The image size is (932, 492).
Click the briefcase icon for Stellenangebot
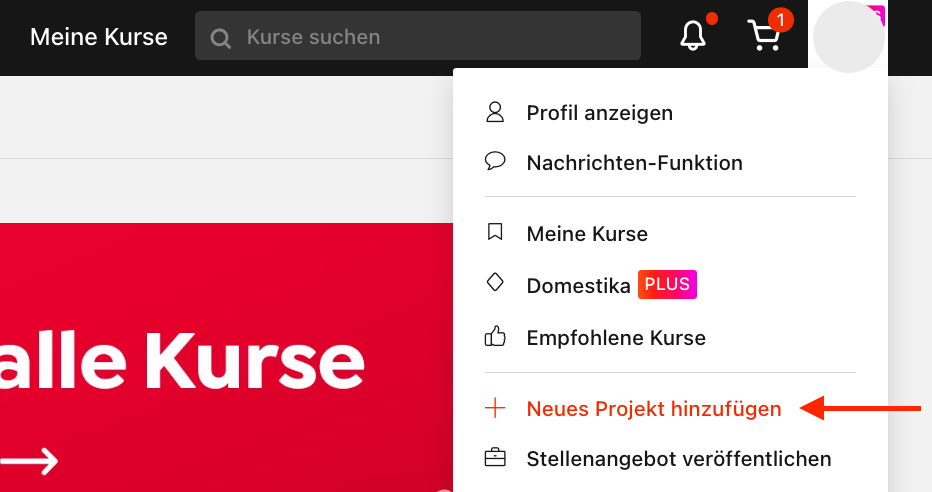point(495,458)
